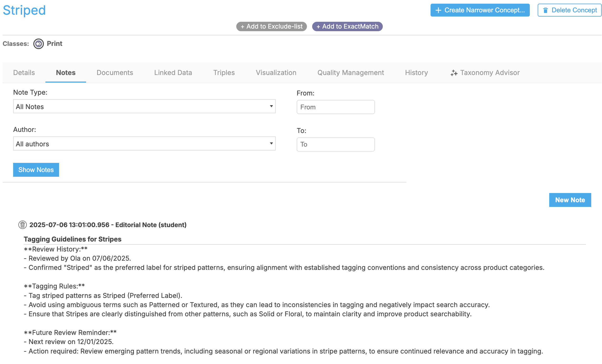Click the Print class icon
Image resolution: width=602 pixels, height=364 pixels.
pos(39,44)
